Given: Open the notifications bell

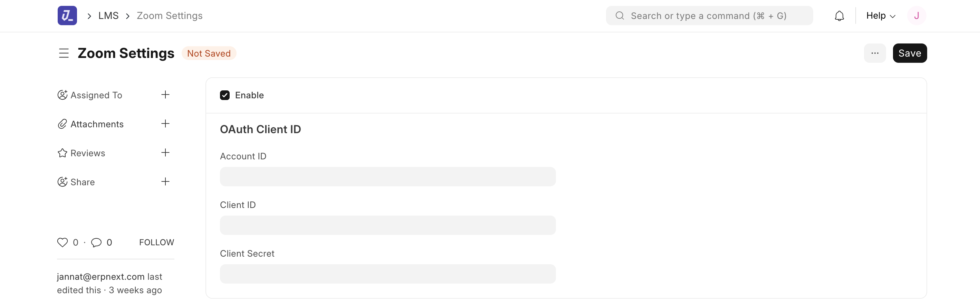Looking at the screenshot, I should pos(839,16).
